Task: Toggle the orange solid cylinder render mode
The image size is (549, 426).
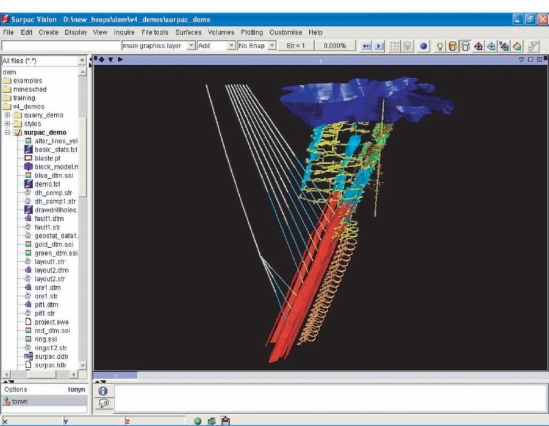Action: click(452, 46)
